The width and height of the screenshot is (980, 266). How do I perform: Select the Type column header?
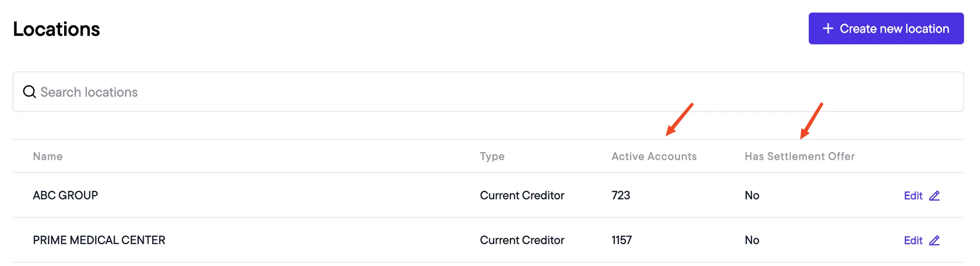(x=492, y=156)
